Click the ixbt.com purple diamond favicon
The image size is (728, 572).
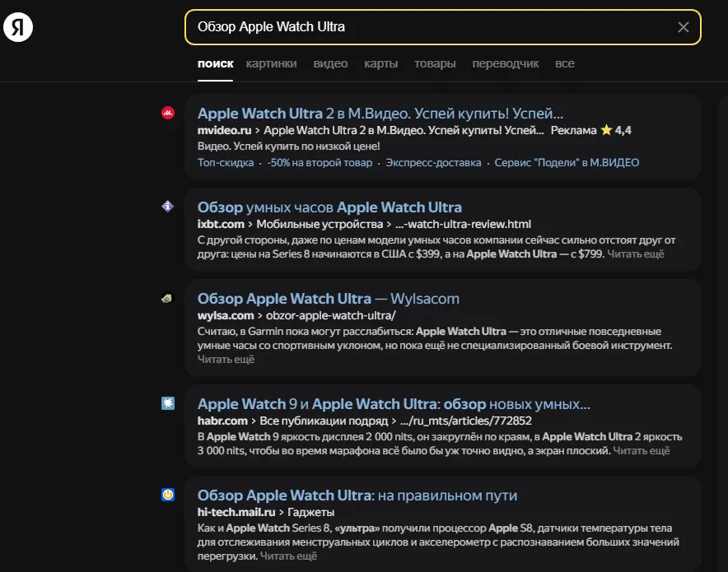tap(168, 207)
